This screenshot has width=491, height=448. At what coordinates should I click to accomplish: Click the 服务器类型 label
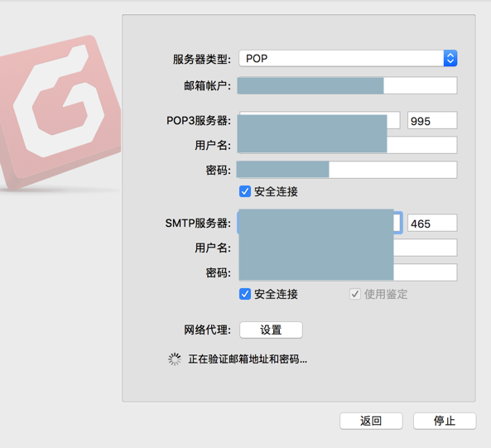[202, 59]
